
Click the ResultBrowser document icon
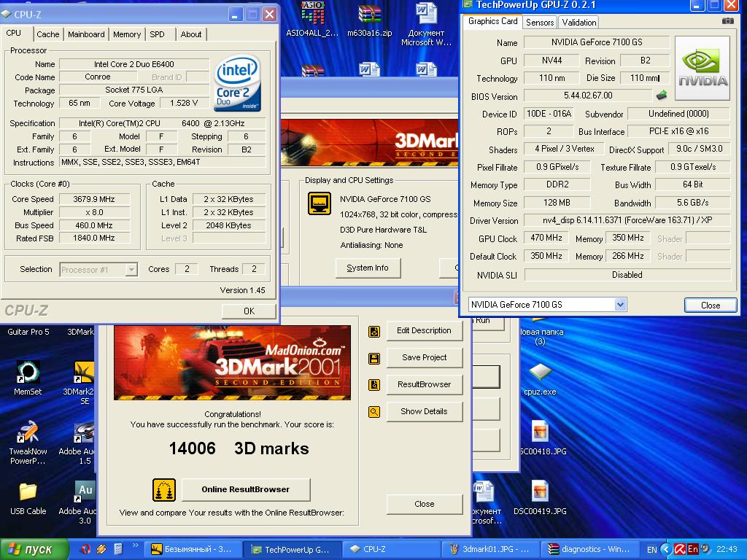point(374,385)
